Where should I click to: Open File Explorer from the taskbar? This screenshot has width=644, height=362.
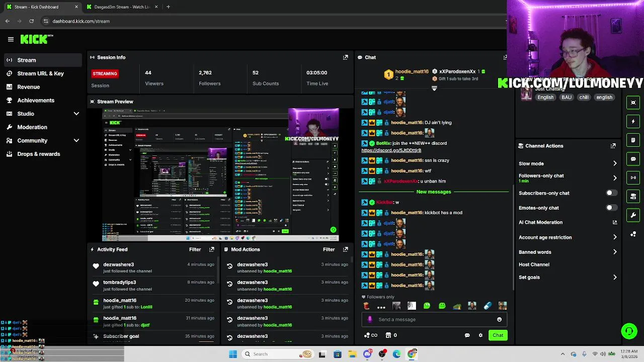pyautogui.click(x=352, y=354)
